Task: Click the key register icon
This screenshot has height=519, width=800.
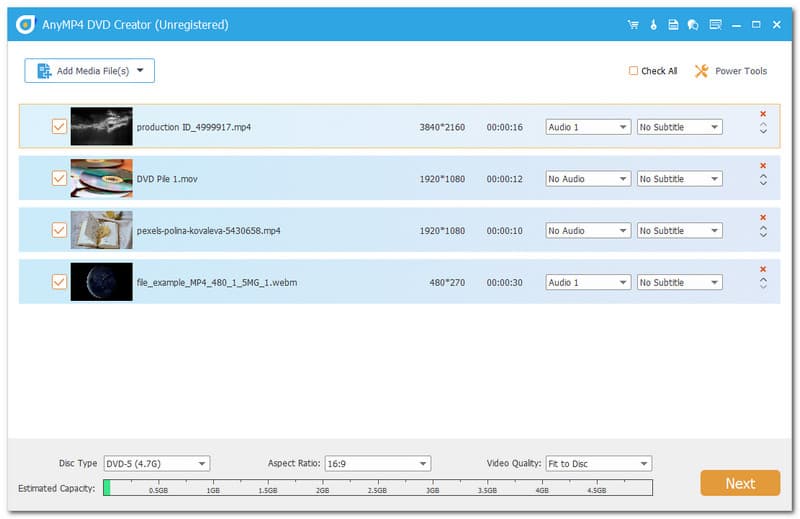Action: pyautogui.click(x=653, y=24)
